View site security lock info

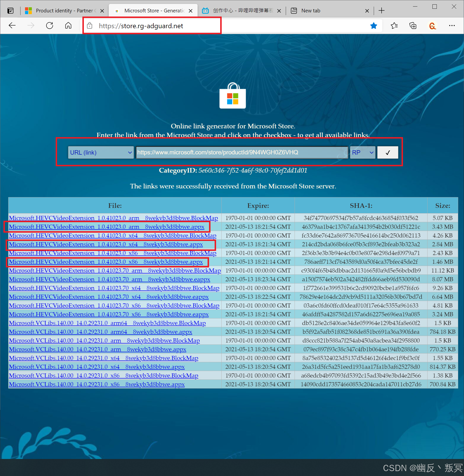(x=90, y=26)
